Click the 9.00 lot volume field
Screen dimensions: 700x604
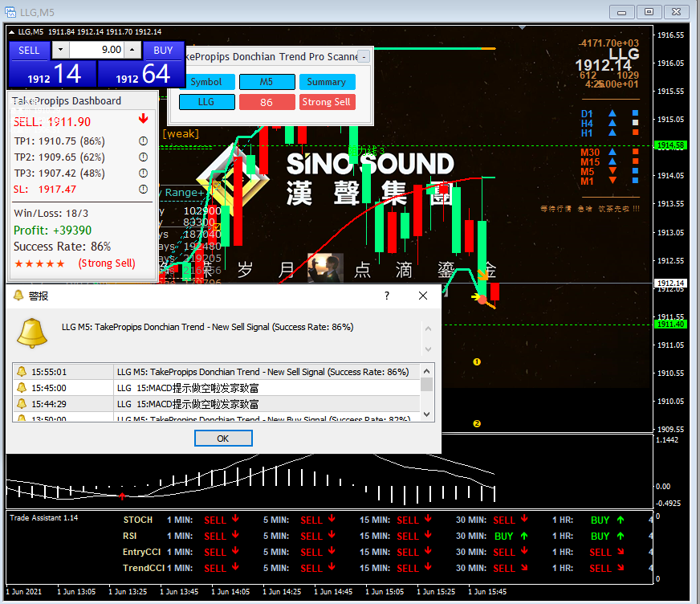[x=96, y=50]
